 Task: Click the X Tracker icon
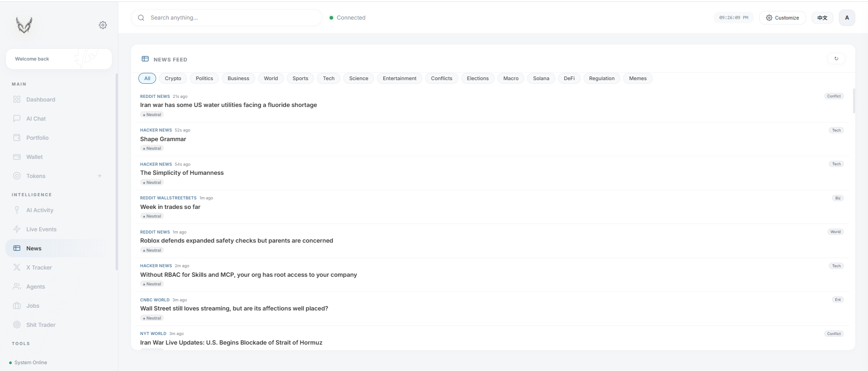click(x=17, y=267)
